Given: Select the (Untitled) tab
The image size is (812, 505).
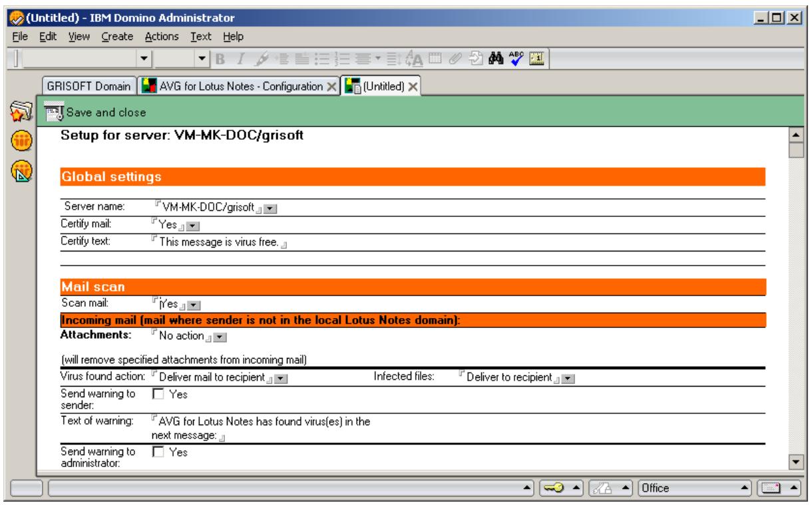Looking at the screenshot, I should [x=381, y=87].
